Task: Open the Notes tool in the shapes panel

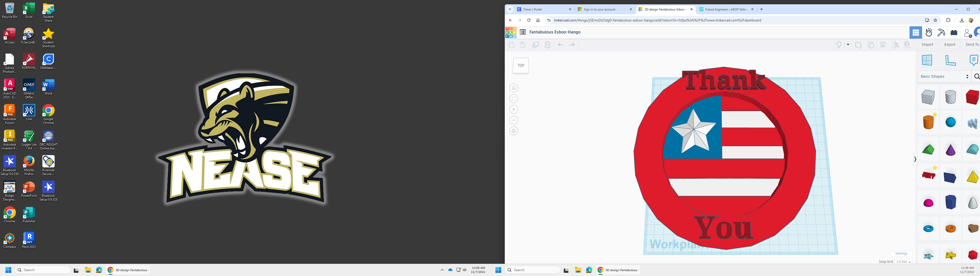Action: click(974, 60)
